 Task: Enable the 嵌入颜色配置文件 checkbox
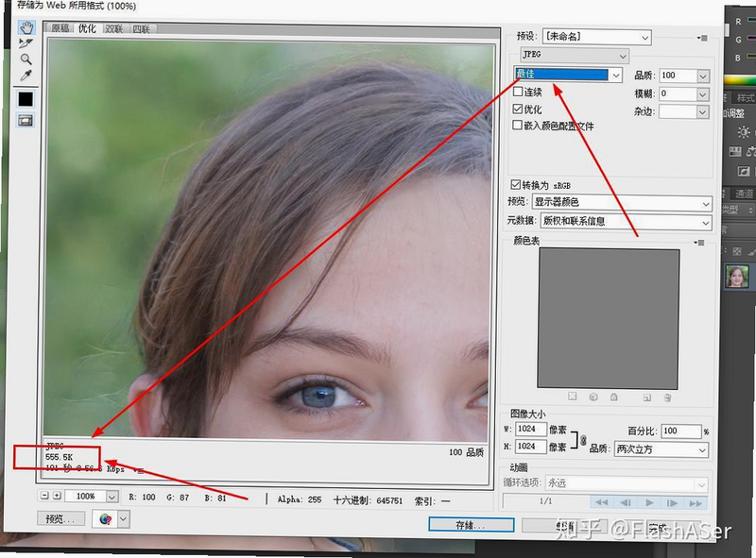[x=517, y=126]
